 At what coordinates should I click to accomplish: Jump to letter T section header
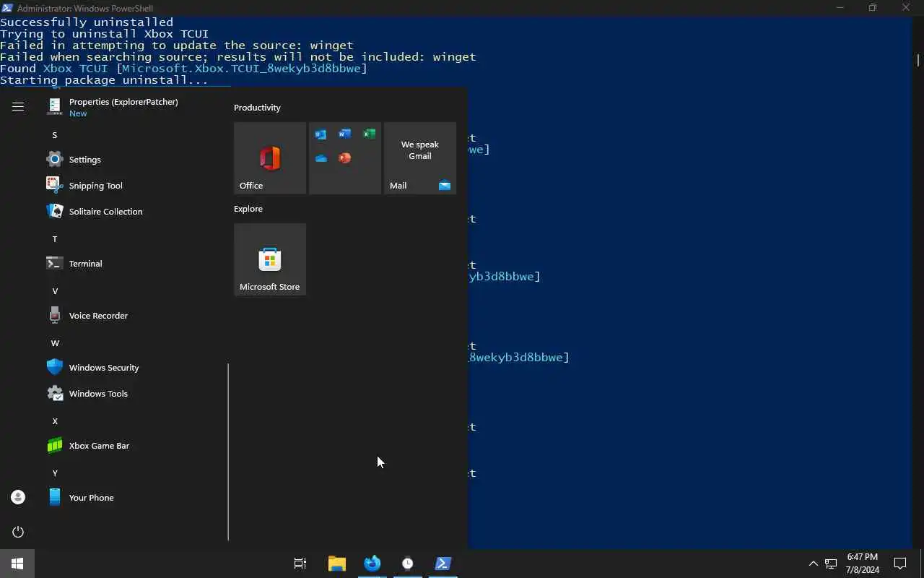54,239
